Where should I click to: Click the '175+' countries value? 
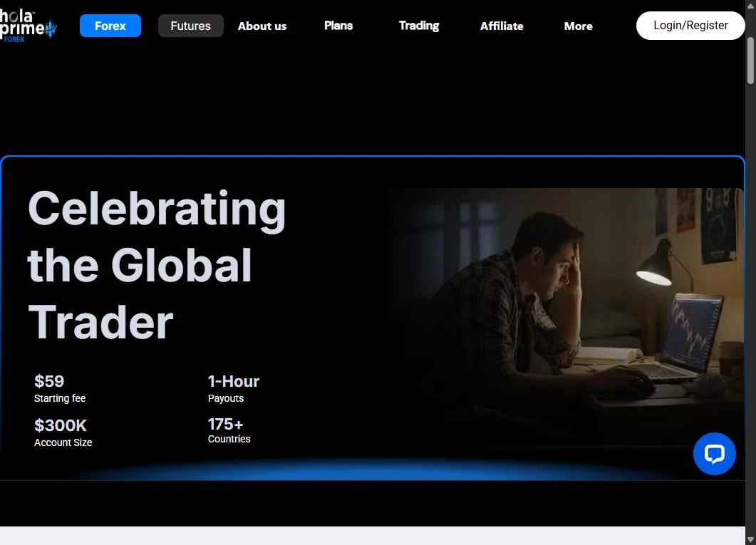point(226,424)
